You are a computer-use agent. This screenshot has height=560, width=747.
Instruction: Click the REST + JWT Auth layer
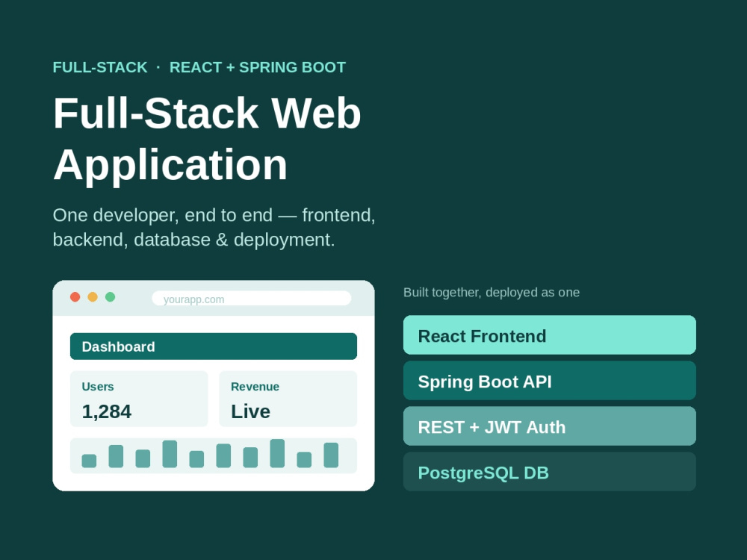click(550, 426)
